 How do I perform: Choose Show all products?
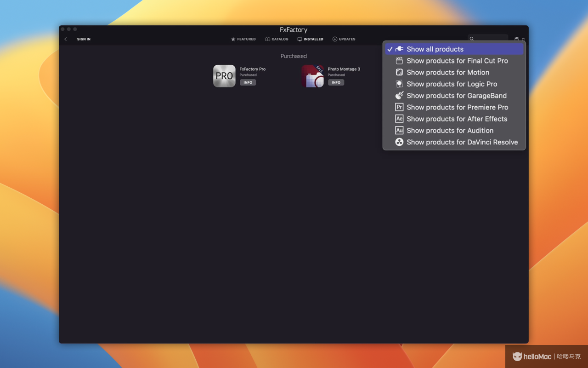pyautogui.click(x=454, y=49)
